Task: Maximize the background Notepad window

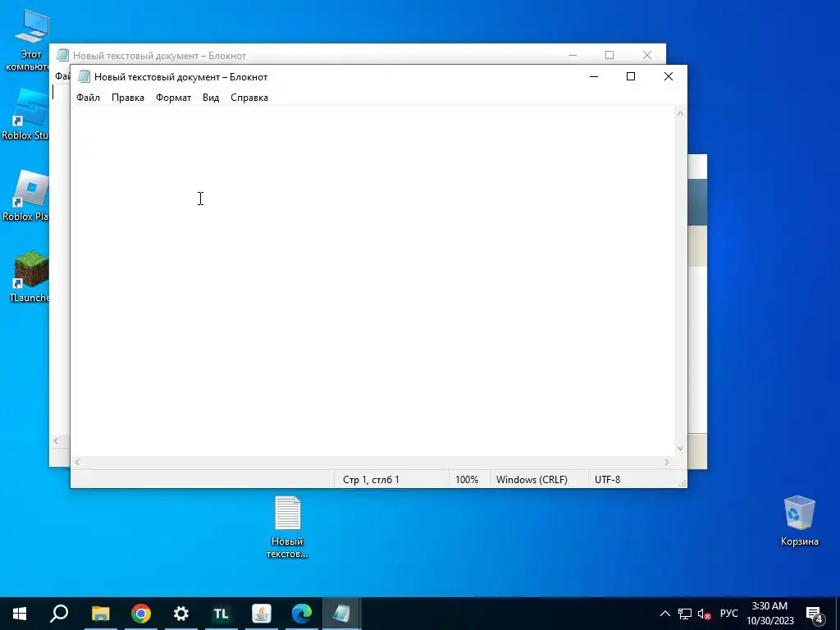Action: pyautogui.click(x=609, y=55)
